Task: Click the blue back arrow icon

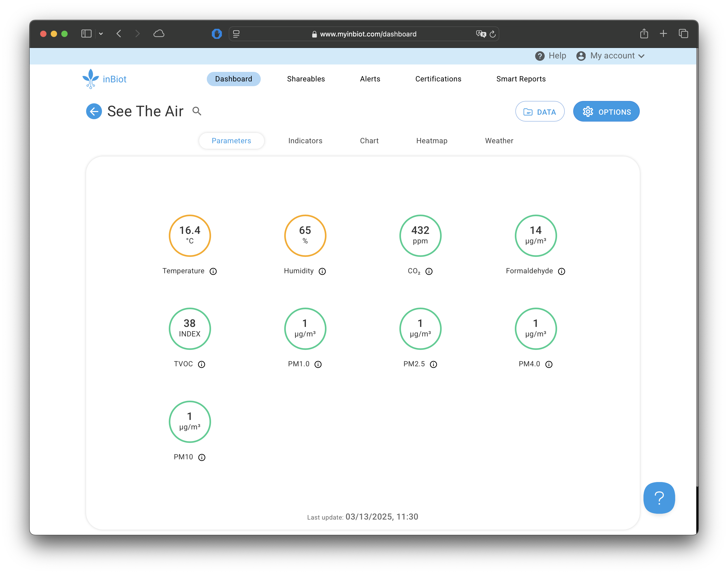Action: pos(94,111)
